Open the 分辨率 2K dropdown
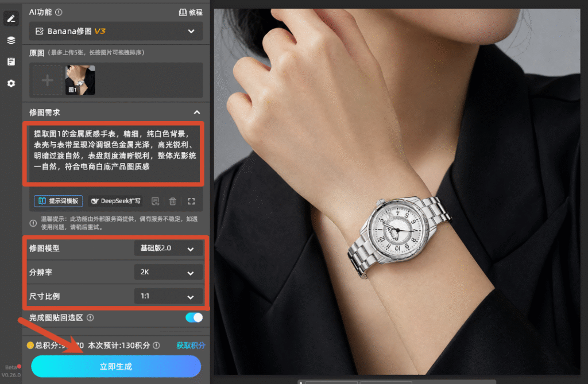The image size is (588, 384). pyautogui.click(x=168, y=272)
